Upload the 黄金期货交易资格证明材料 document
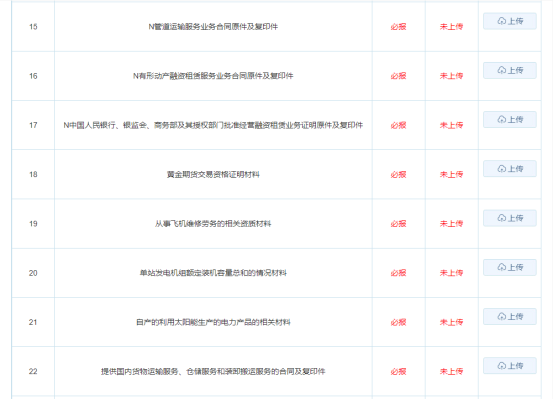554x399 pixels. pyautogui.click(x=510, y=169)
